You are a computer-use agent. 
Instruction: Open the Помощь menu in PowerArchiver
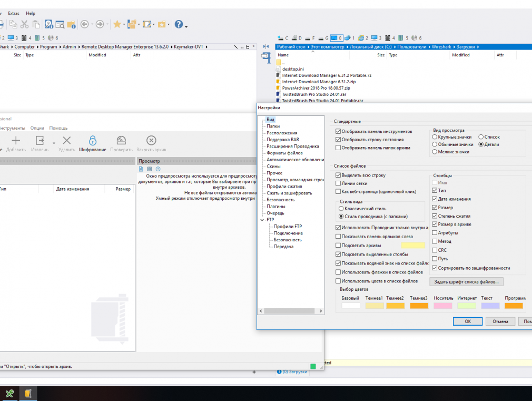tap(58, 128)
